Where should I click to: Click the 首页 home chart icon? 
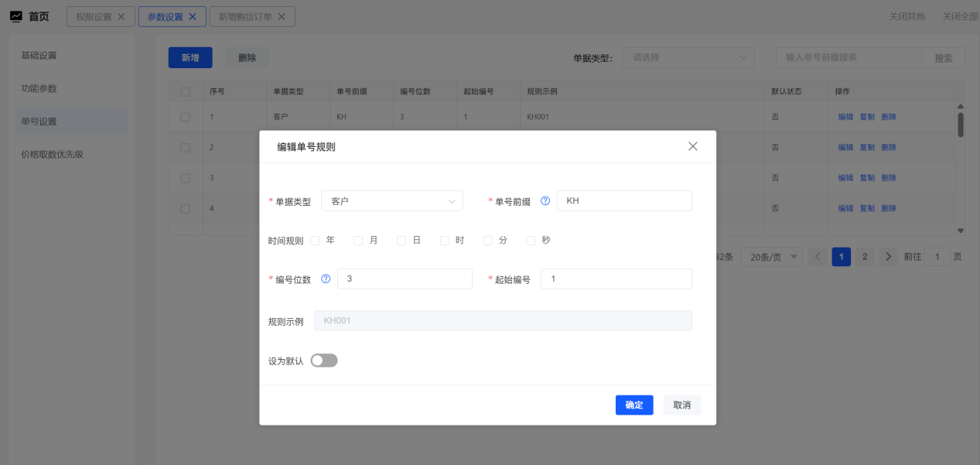pyautogui.click(x=15, y=16)
